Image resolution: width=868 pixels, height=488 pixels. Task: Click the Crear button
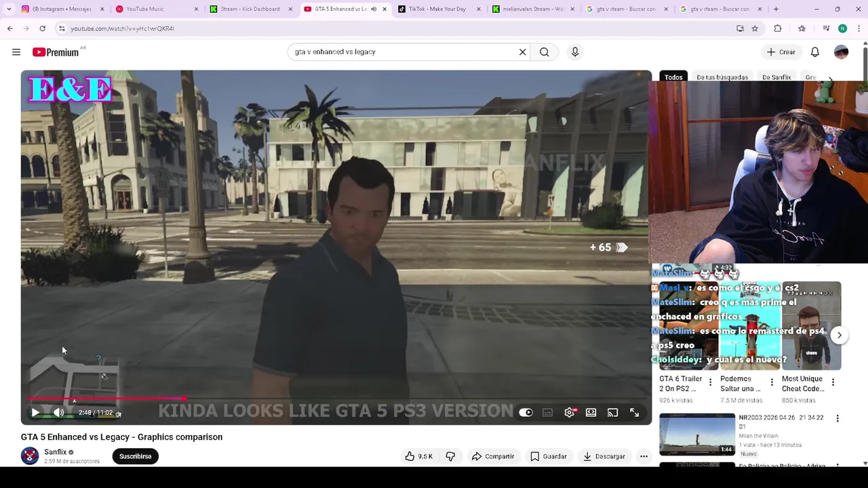(781, 52)
